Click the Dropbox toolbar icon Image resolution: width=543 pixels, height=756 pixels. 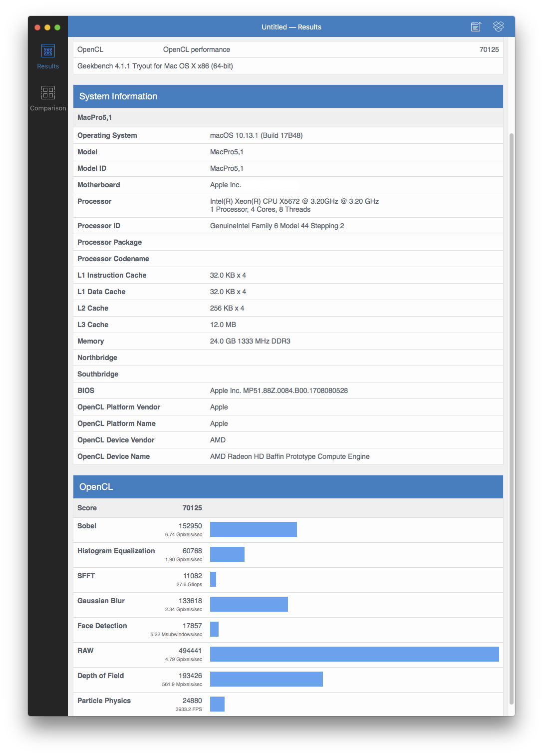tap(498, 26)
